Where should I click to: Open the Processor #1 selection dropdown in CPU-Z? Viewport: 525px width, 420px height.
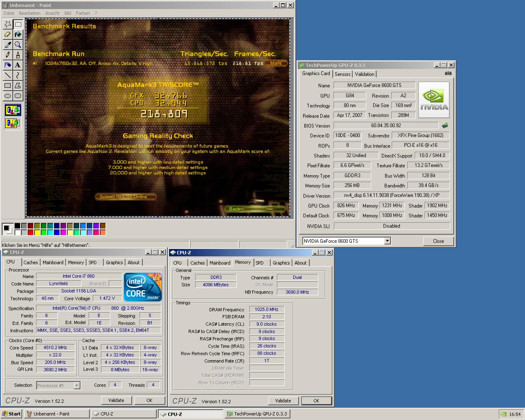[77, 386]
